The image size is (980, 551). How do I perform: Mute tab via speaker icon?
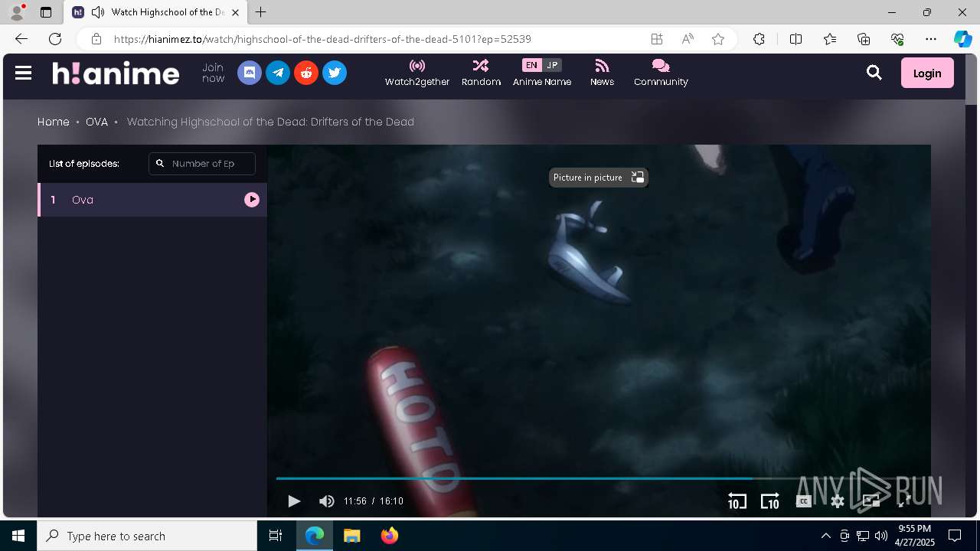[97, 12]
